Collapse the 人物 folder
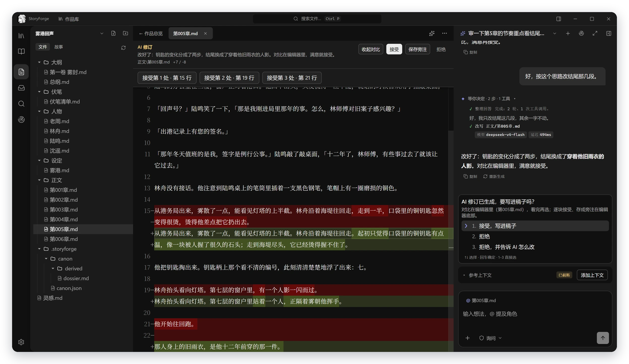The height and width of the screenshot is (364, 629). [39, 111]
